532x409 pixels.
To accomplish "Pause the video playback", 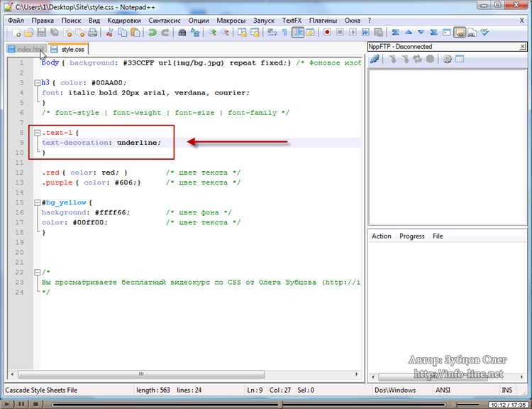I will click(21, 405).
